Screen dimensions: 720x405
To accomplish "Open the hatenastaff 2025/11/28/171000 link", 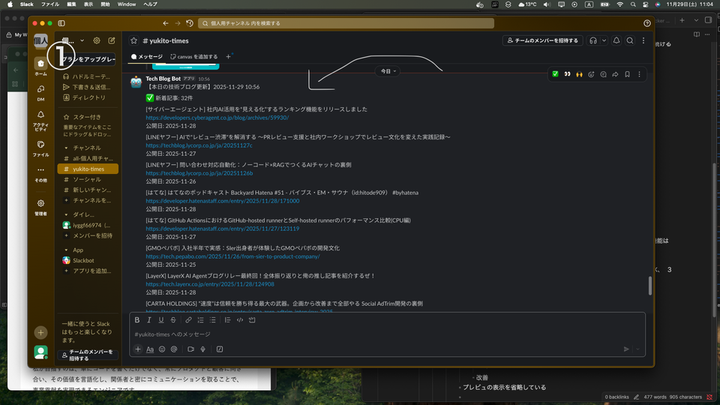I will point(222,201).
